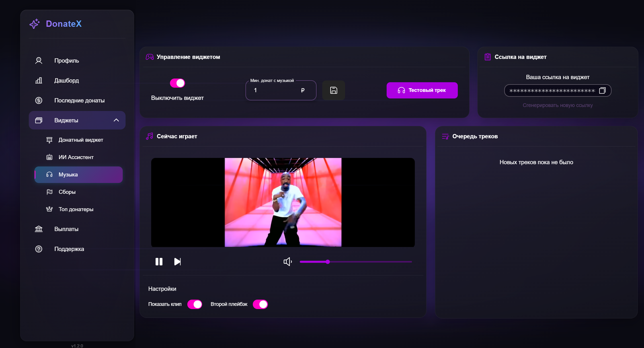Click the masked widget link field

coord(557,90)
